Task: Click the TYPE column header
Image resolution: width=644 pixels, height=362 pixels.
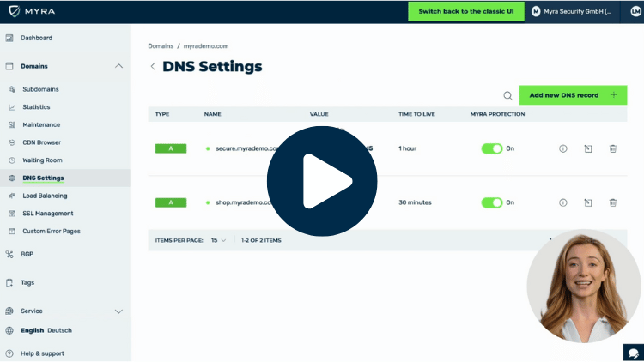Action: [x=162, y=114]
